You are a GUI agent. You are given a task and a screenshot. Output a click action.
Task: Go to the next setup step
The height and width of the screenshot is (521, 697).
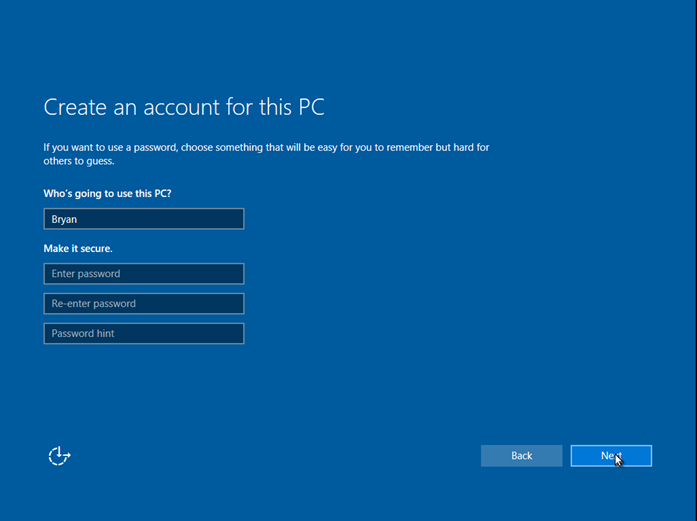(x=611, y=456)
